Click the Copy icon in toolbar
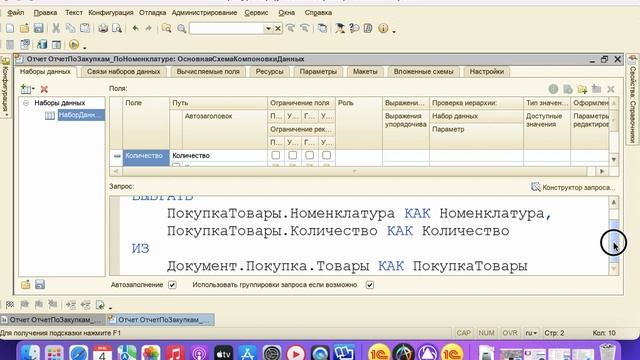 coord(71,28)
